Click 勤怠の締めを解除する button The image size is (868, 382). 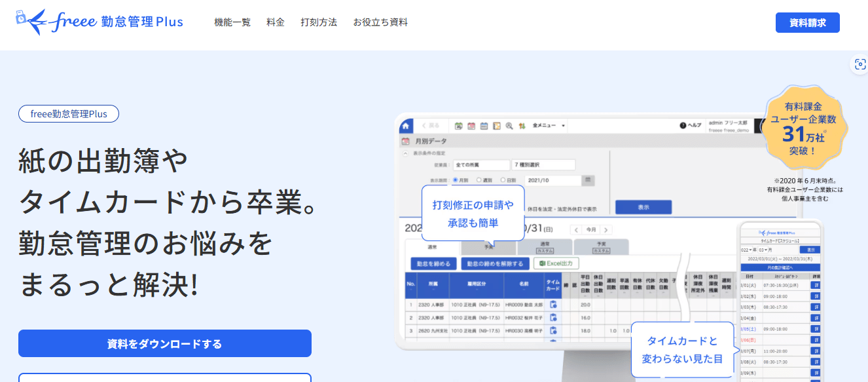(495, 263)
